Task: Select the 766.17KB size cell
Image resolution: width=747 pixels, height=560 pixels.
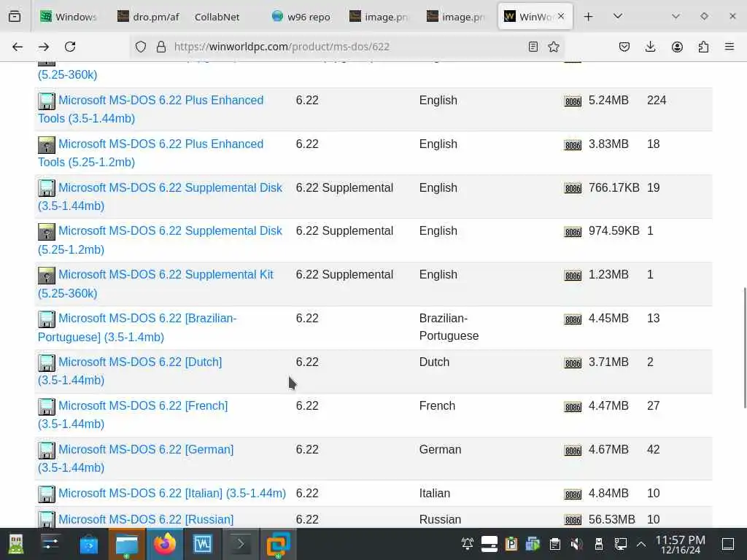Action: tap(614, 187)
